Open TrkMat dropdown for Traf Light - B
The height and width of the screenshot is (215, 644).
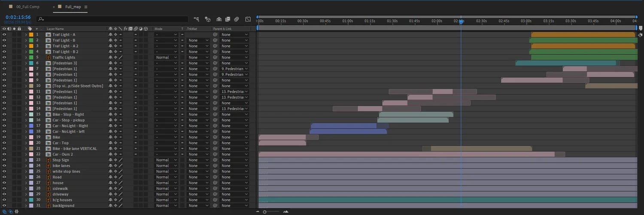coord(198,40)
